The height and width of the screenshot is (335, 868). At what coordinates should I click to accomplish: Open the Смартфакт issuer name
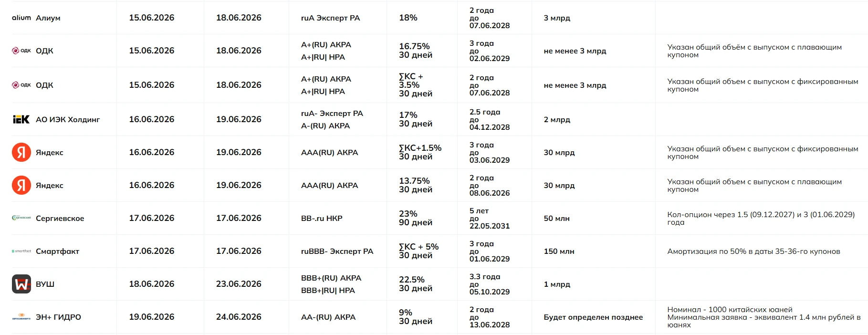tap(58, 251)
